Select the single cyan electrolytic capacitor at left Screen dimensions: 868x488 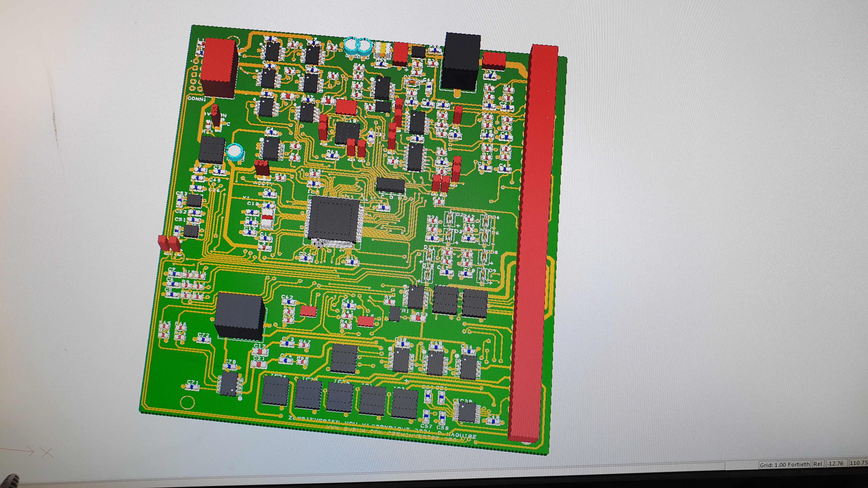pyautogui.click(x=234, y=152)
